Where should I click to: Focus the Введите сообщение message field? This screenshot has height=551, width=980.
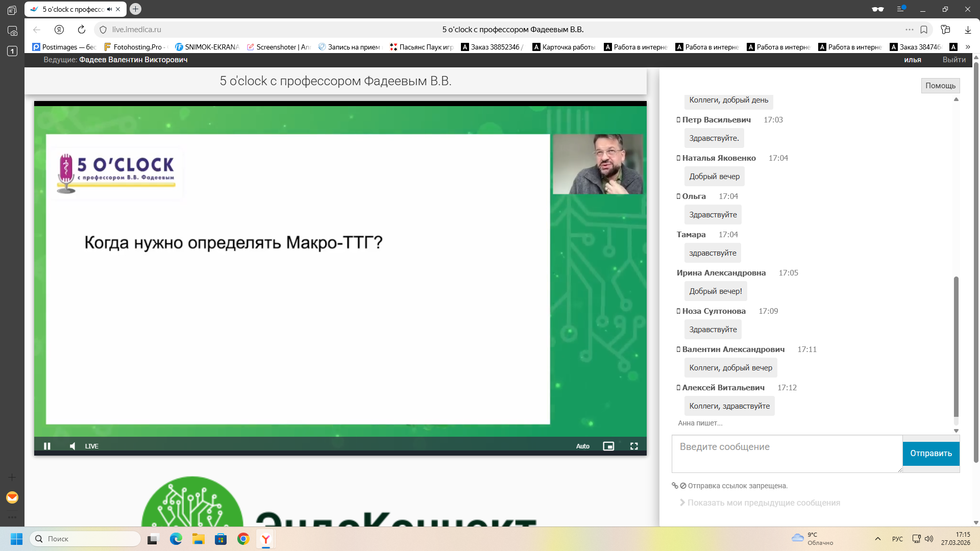pyautogui.click(x=787, y=453)
